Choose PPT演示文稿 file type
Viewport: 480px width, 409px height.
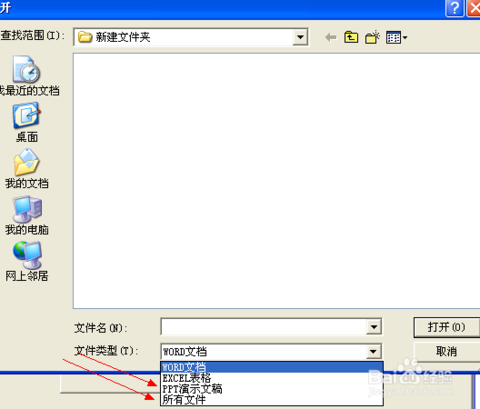pyautogui.click(x=272, y=389)
